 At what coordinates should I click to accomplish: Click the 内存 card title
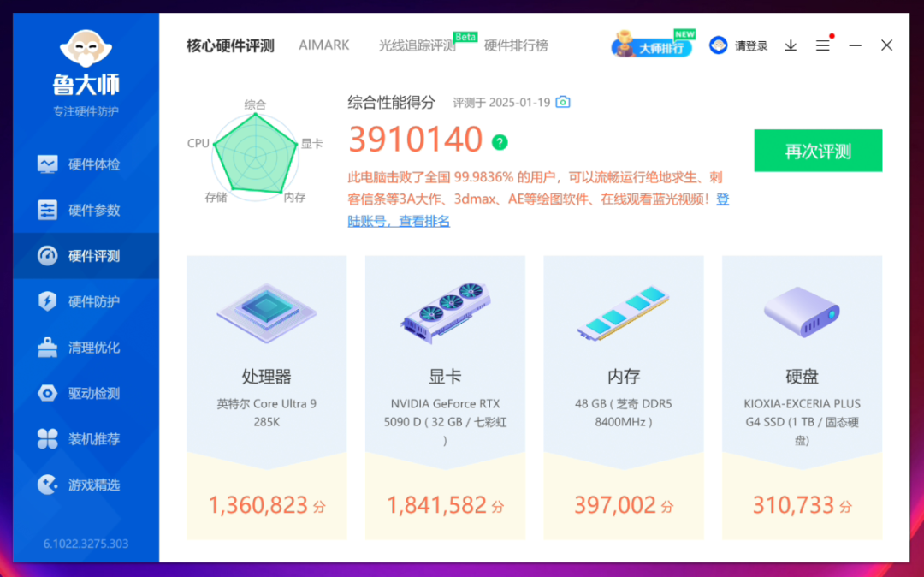click(624, 376)
